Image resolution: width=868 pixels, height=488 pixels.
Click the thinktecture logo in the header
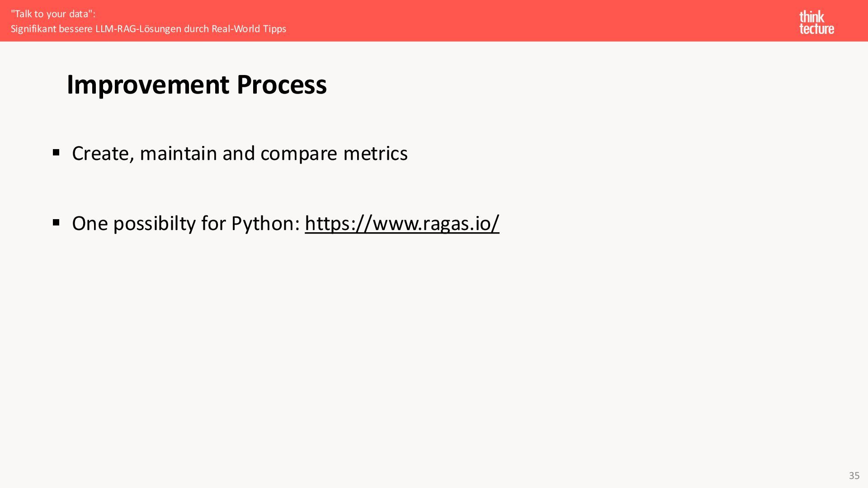816,23
